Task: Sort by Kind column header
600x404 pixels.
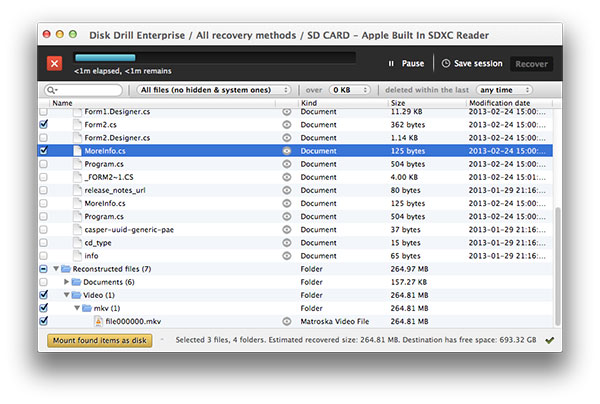Action: pyautogui.click(x=343, y=103)
